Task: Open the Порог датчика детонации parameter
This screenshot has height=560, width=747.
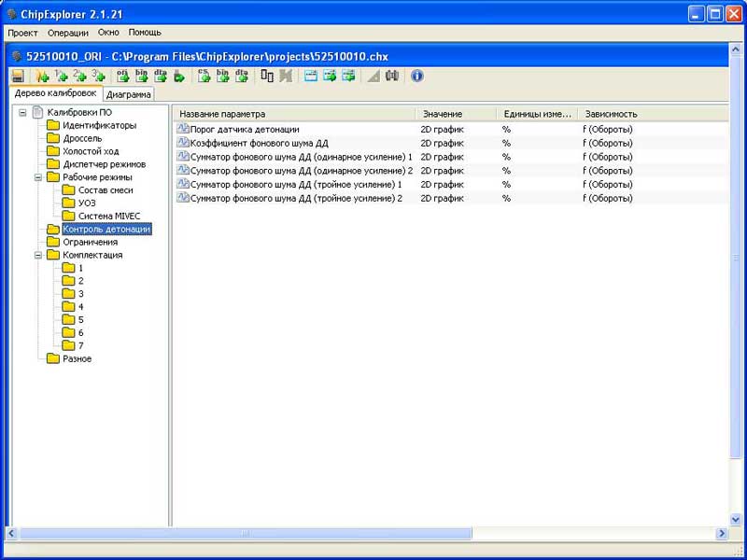Action: (245, 129)
